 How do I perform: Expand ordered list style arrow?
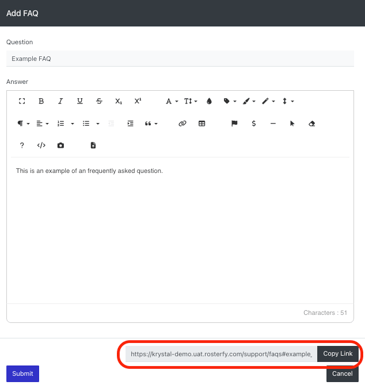(x=72, y=124)
